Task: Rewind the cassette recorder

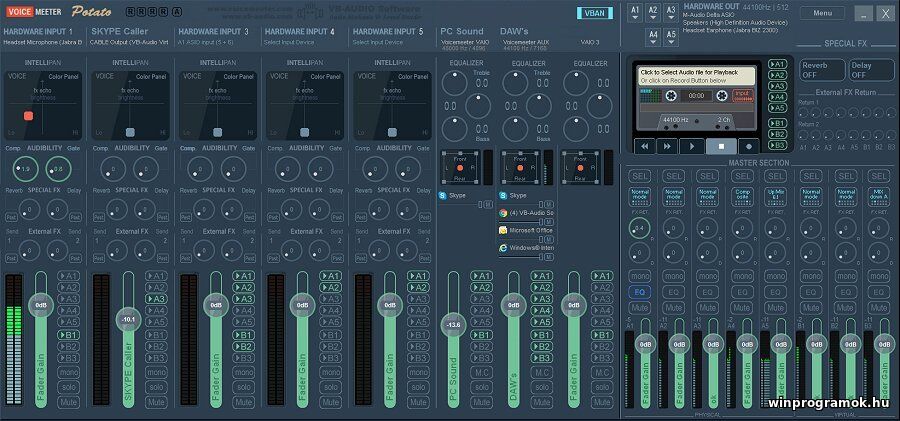Action: (646, 146)
